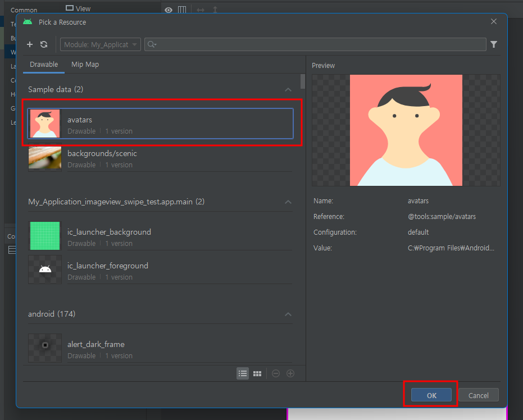Click the green ic_launcher_background thumbnail
The width and height of the screenshot is (523, 420).
point(45,236)
